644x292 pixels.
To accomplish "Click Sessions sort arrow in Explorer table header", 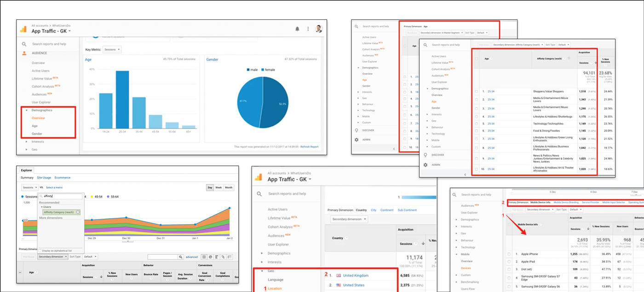I will coord(101,277).
